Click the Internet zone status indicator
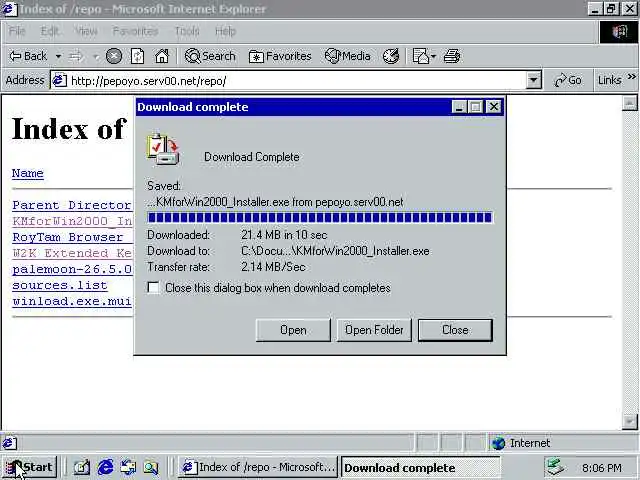The image size is (640, 480). 521,443
